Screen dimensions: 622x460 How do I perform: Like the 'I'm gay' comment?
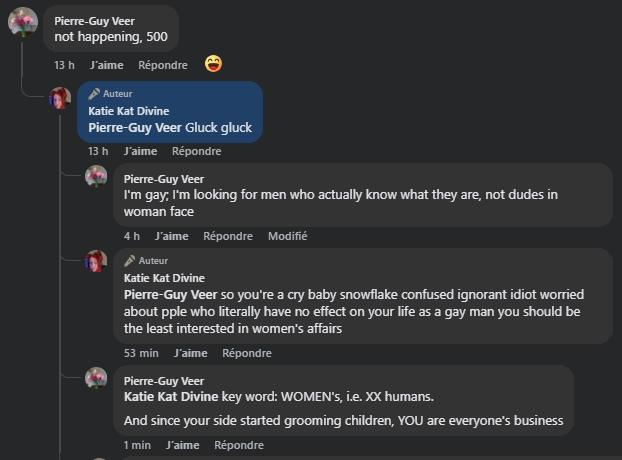(171, 236)
